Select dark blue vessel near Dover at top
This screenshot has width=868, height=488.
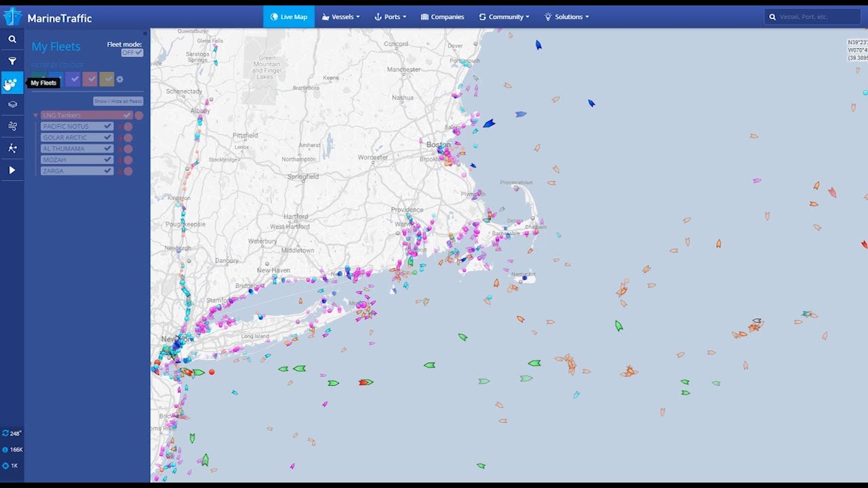538,45
